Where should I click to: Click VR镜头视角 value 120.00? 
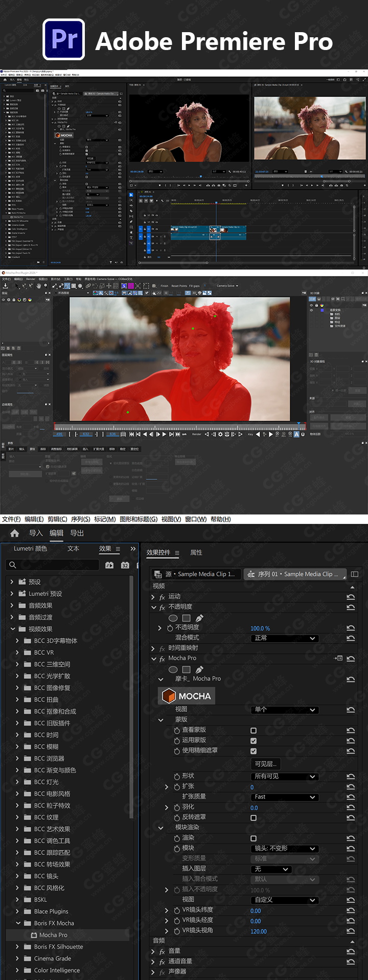tap(259, 932)
